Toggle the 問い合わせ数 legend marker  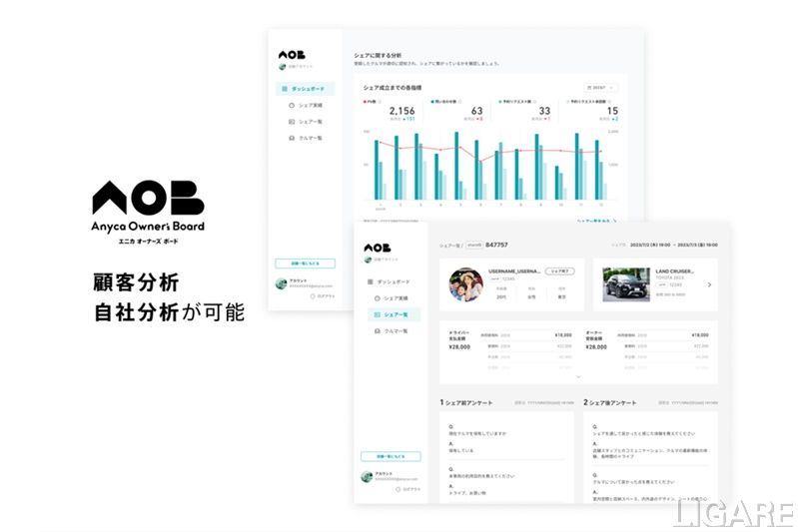click(433, 102)
